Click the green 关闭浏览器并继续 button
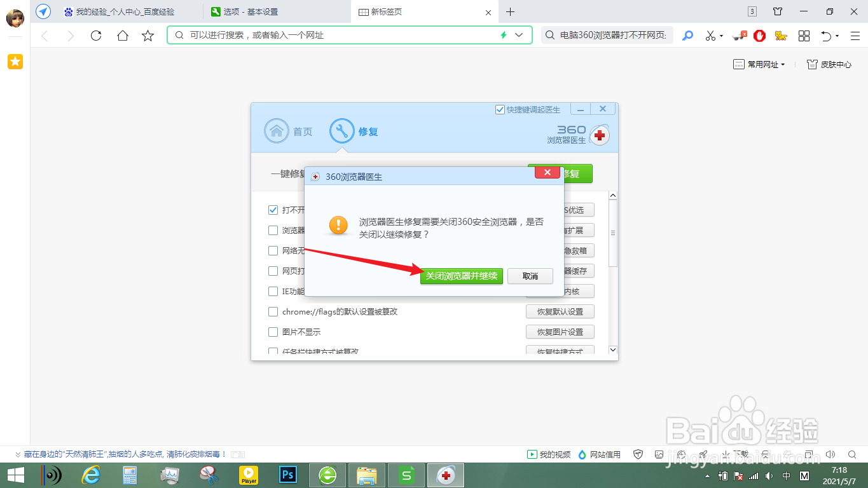 point(462,276)
